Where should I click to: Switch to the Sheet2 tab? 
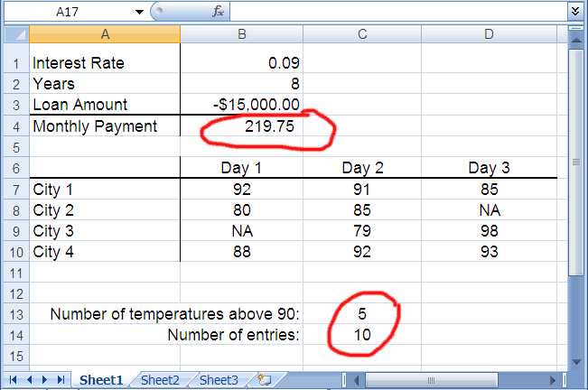160,380
